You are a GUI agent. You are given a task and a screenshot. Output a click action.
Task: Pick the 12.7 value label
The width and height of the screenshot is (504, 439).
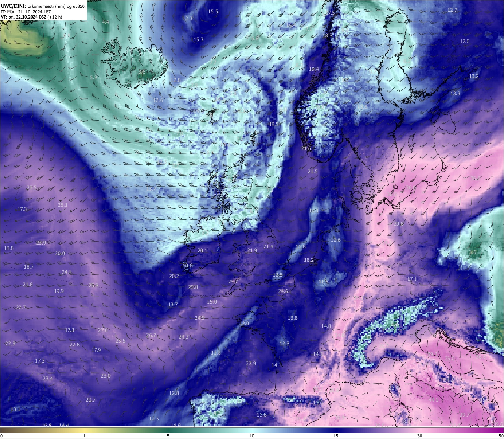[452, 10]
